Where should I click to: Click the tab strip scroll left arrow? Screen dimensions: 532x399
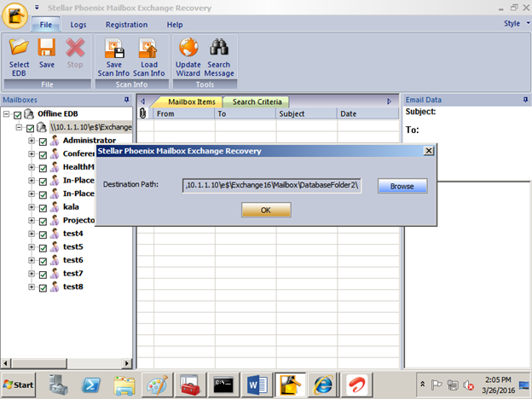143,101
